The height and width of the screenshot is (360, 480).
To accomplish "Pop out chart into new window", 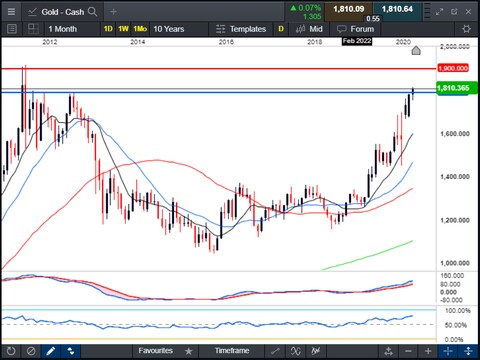I will pyautogui.click(x=454, y=12).
